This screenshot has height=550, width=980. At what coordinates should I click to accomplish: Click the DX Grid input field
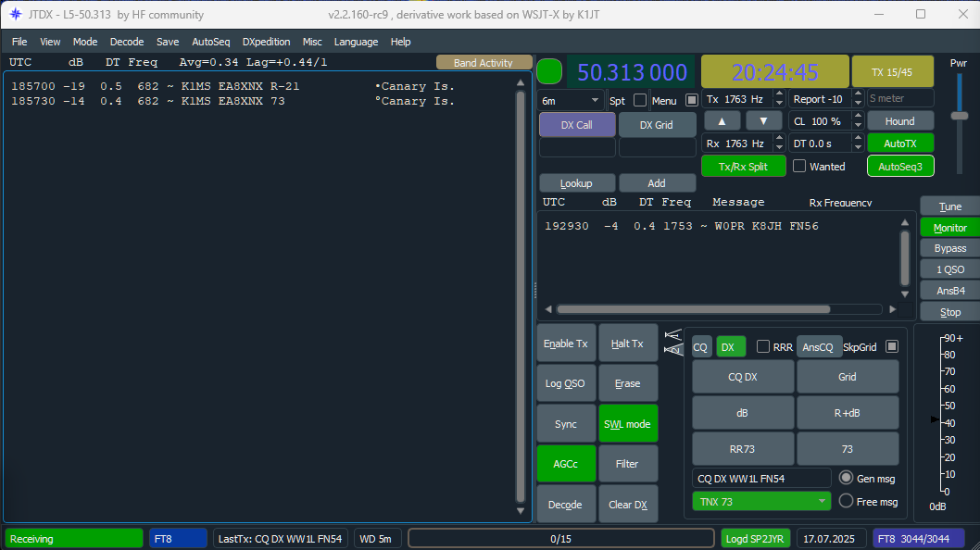point(657,147)
